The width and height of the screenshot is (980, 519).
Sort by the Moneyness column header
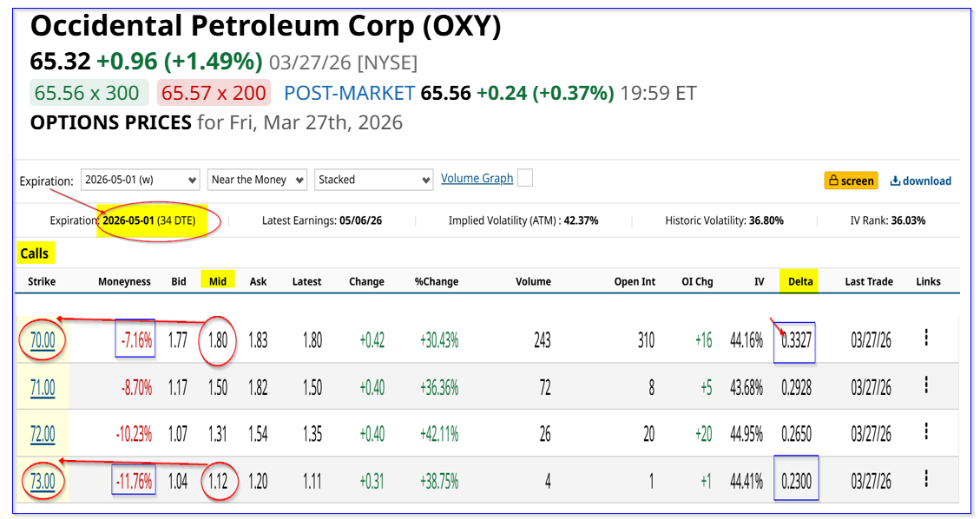coord(124,281)
